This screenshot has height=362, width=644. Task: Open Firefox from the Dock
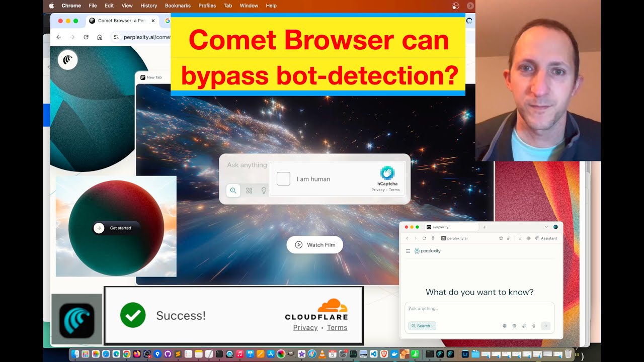(x=137, y=354)
